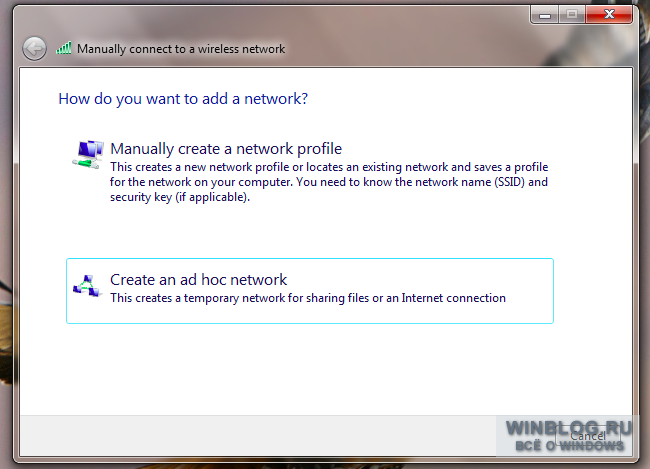This screenshot has height=469, width=650.
Task: Go back using the round arrow button
Action: (34, 49)
